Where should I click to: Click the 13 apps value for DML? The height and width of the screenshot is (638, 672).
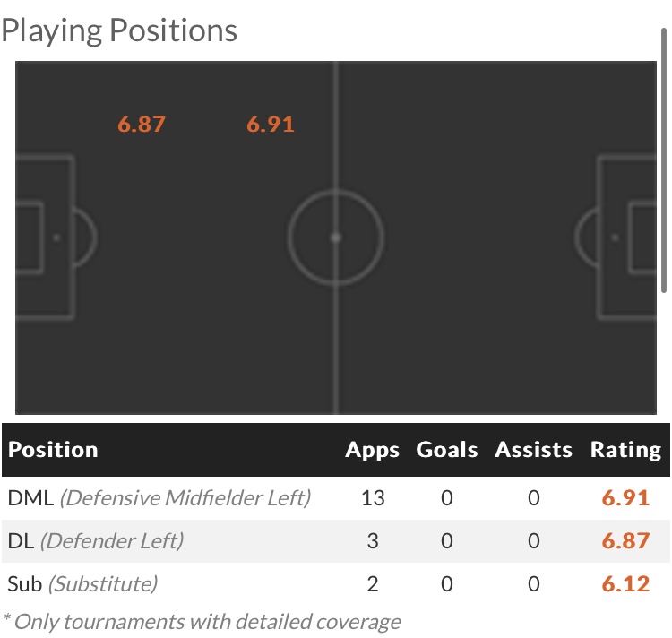click(373, 498)
